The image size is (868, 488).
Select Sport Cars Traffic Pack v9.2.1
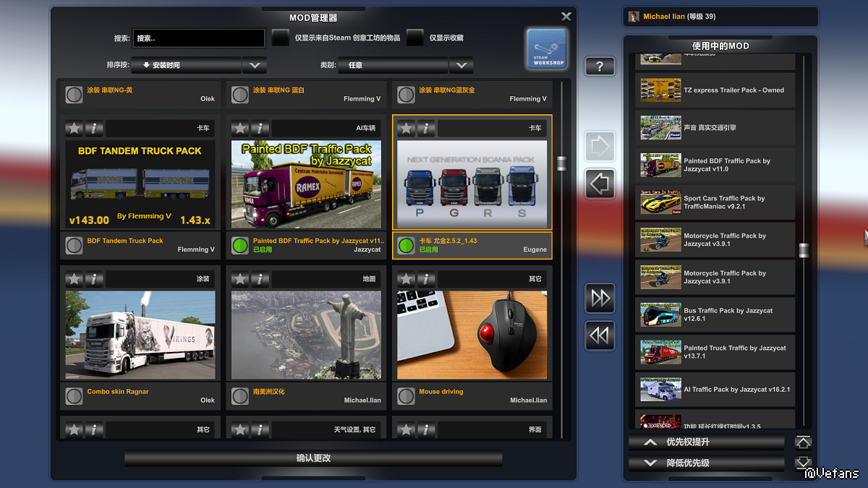(715, 202)
